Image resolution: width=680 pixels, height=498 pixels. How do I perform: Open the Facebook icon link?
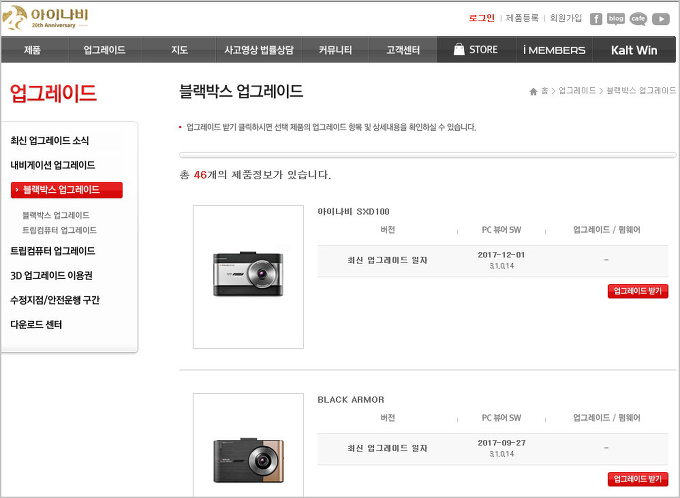pos(596,19)
